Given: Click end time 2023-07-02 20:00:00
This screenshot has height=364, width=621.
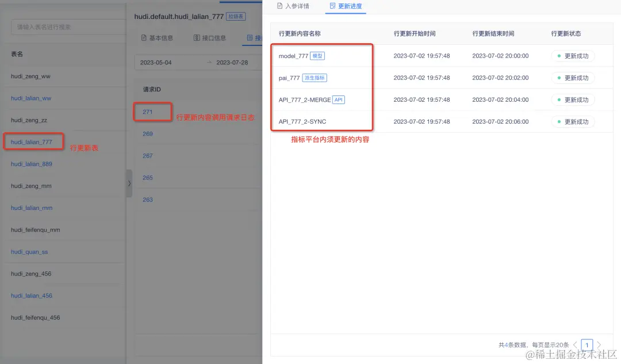Looking at the screenshot, I should pos(500,56).
